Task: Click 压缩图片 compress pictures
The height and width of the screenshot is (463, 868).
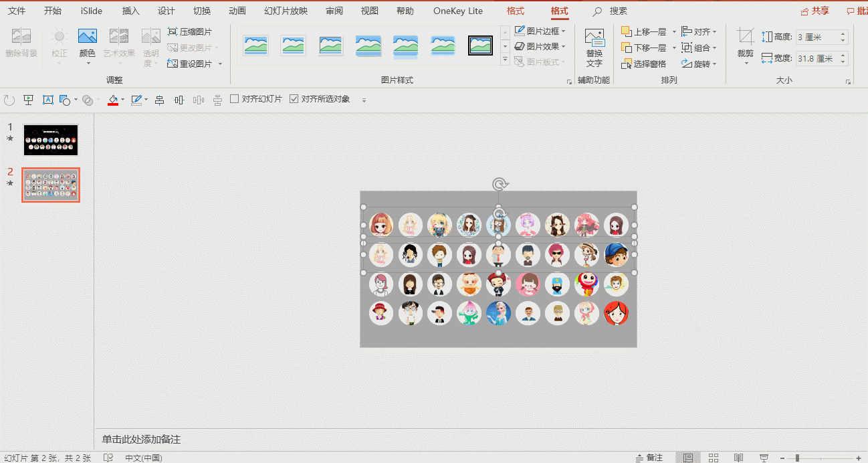Action: click(x=190, y=31)
